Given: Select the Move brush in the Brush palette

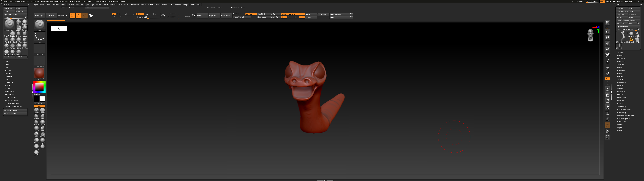Looking at the screenshot, I should [25, 34].
